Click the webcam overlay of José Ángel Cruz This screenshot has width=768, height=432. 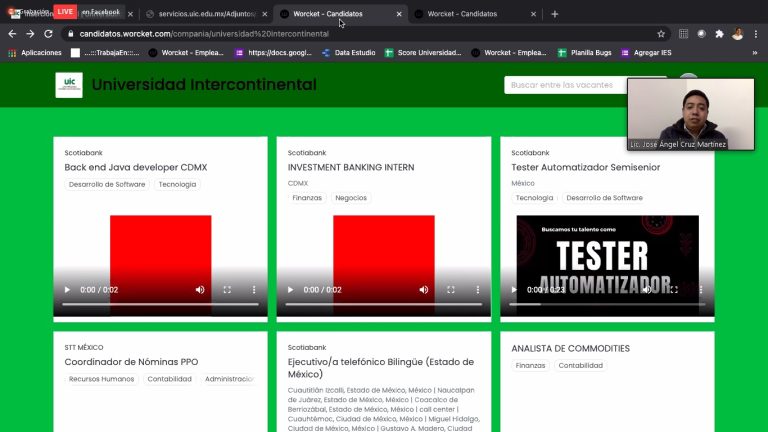click(691, 114)
